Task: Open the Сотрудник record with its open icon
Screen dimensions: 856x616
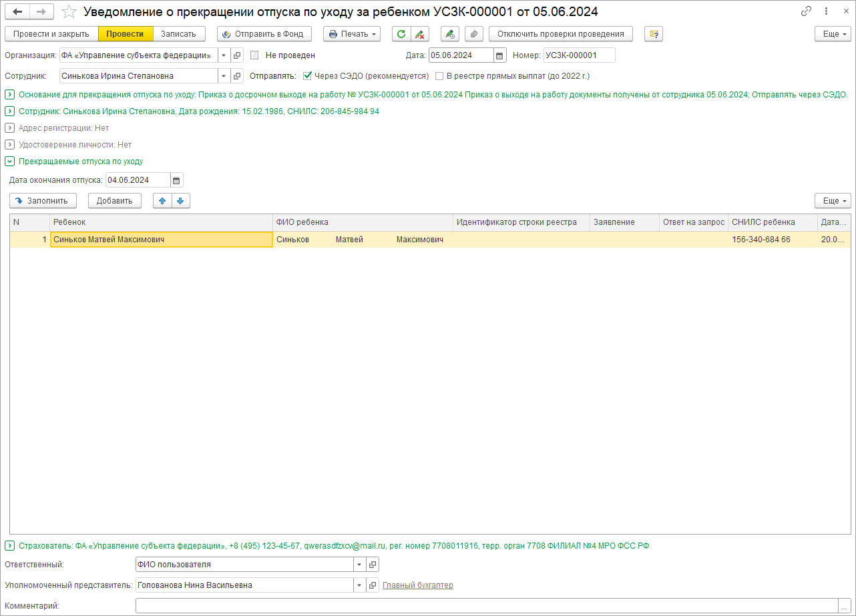Action: pos(237,76)
